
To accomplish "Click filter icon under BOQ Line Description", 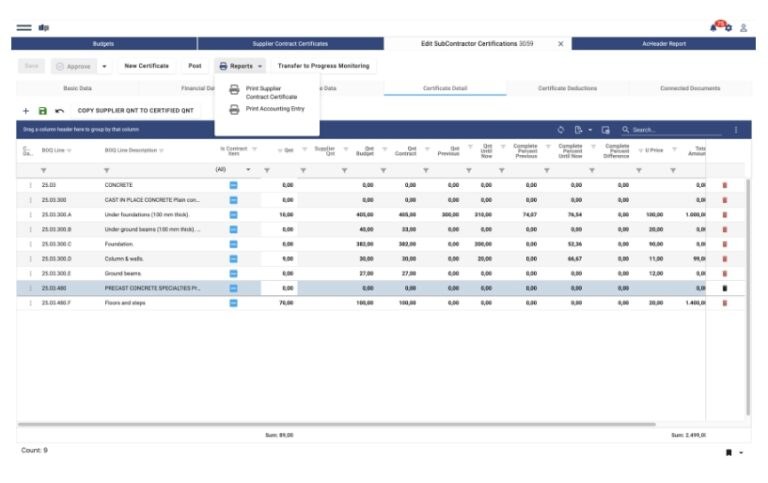I will tap(106, 170).
